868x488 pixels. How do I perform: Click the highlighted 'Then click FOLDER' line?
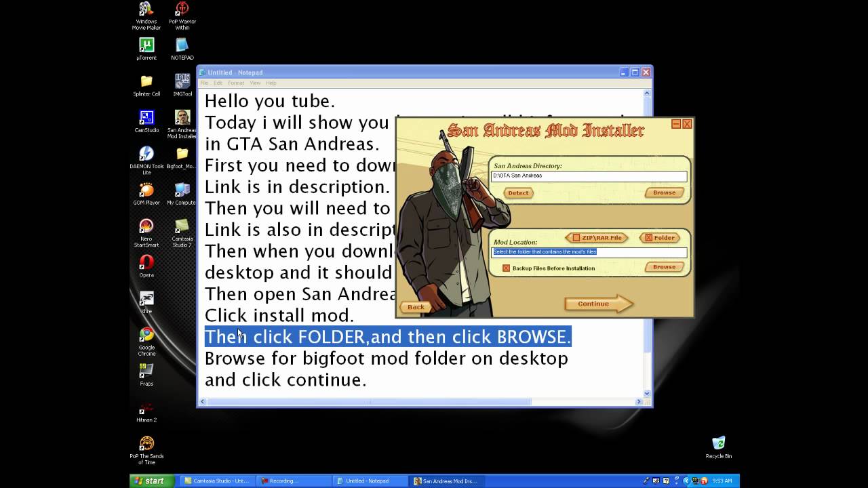coord(388,337)
